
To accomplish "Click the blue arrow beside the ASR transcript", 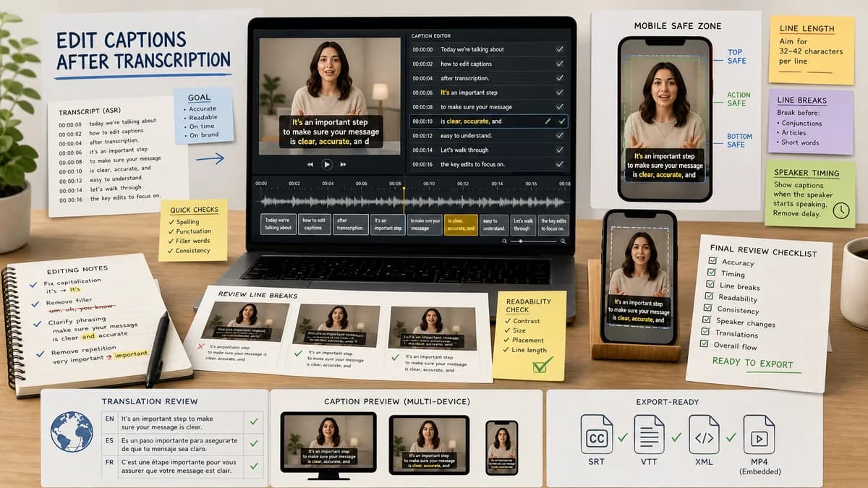I will [x=210, y=158].
